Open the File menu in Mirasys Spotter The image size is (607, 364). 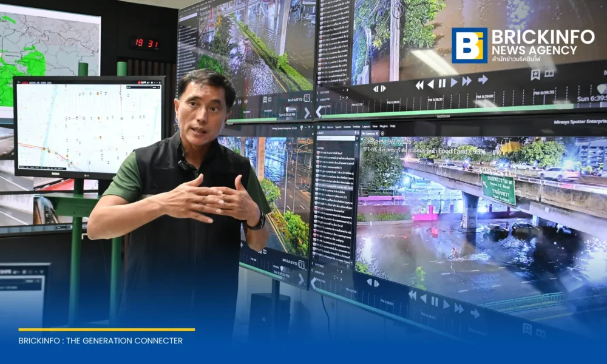point(324,127)
